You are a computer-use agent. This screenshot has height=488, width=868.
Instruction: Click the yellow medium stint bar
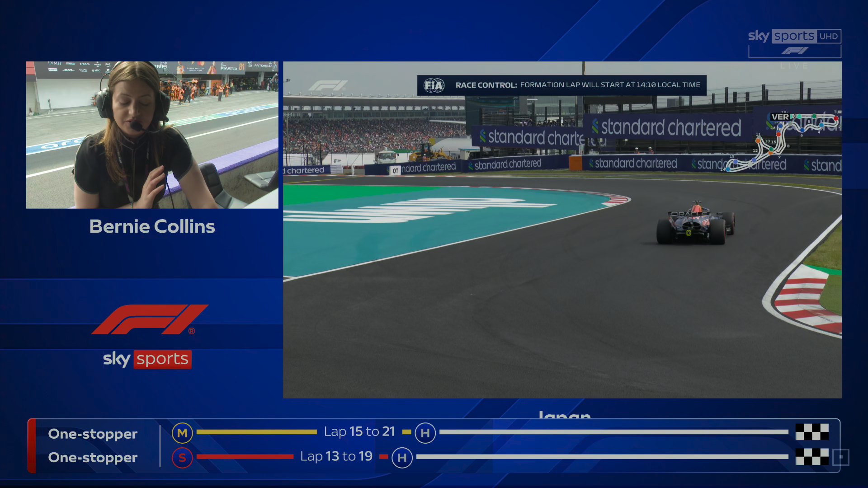(x=256, y=432)
